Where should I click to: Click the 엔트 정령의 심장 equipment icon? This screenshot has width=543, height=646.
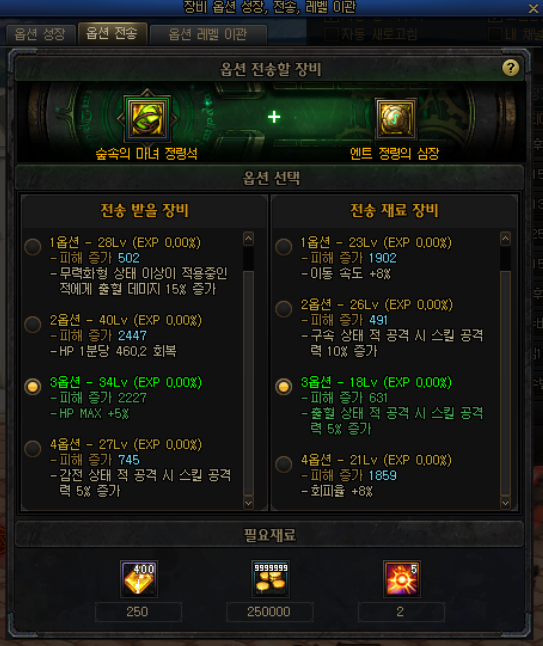(x=396, y=119)
